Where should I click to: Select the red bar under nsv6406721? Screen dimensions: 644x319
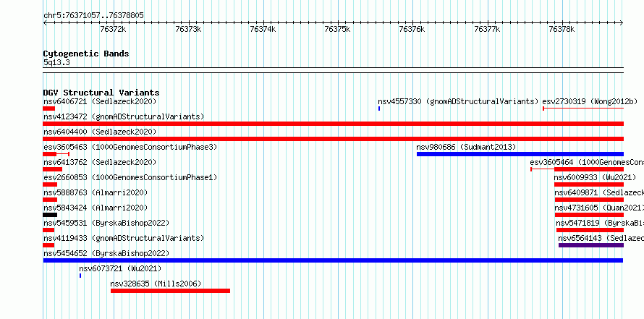49,109
